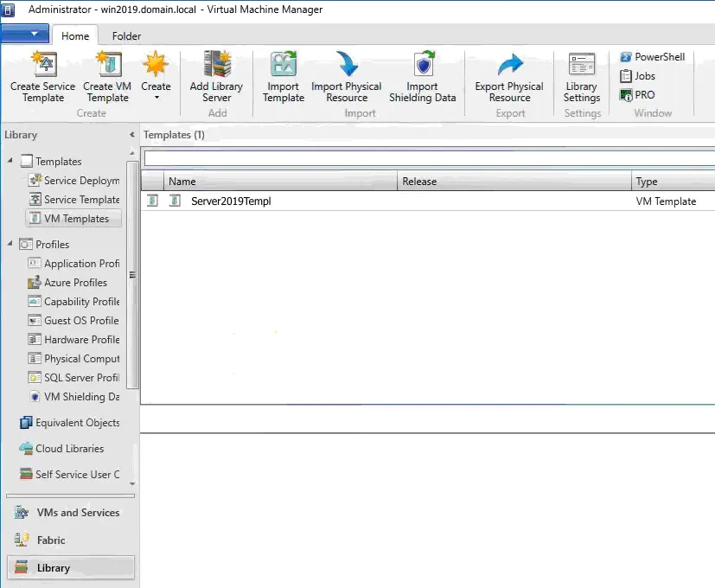Image resolution: width=715 pixels, height=588 pixels.
Task: Click the templates search filter box
Action: coord(429,158)
